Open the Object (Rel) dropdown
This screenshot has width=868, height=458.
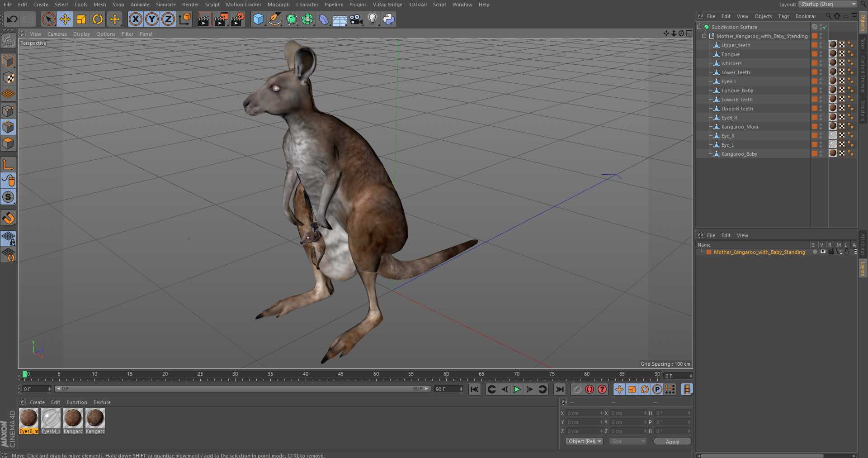tap(585, 441)
